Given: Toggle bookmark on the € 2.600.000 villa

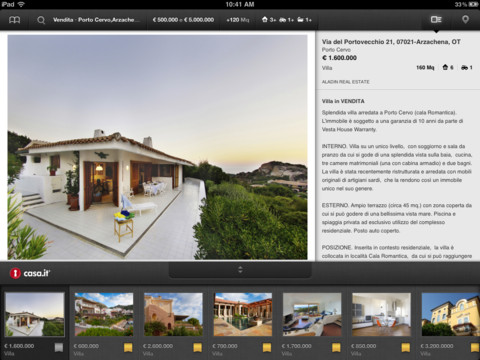Looking at the screenshot, I should 197,348.
